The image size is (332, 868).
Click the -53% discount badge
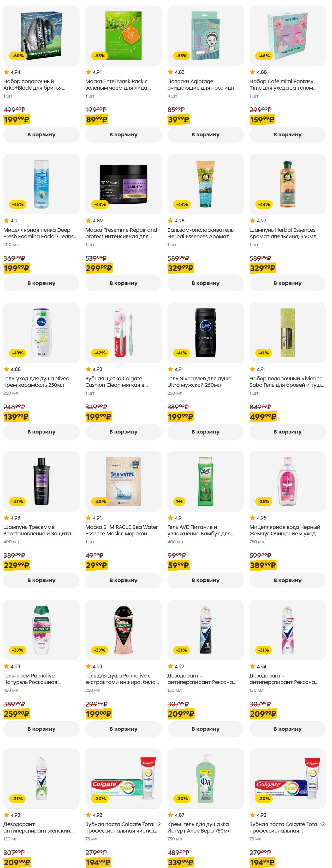(182, 56)
